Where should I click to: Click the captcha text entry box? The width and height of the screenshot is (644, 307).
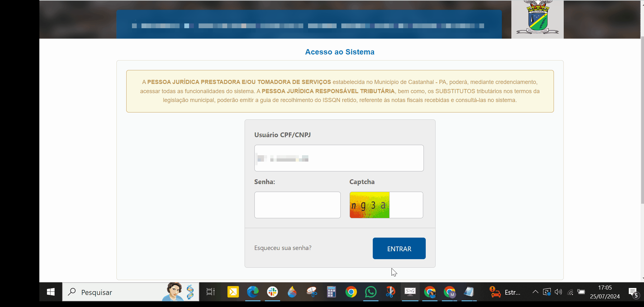point(406,205)
